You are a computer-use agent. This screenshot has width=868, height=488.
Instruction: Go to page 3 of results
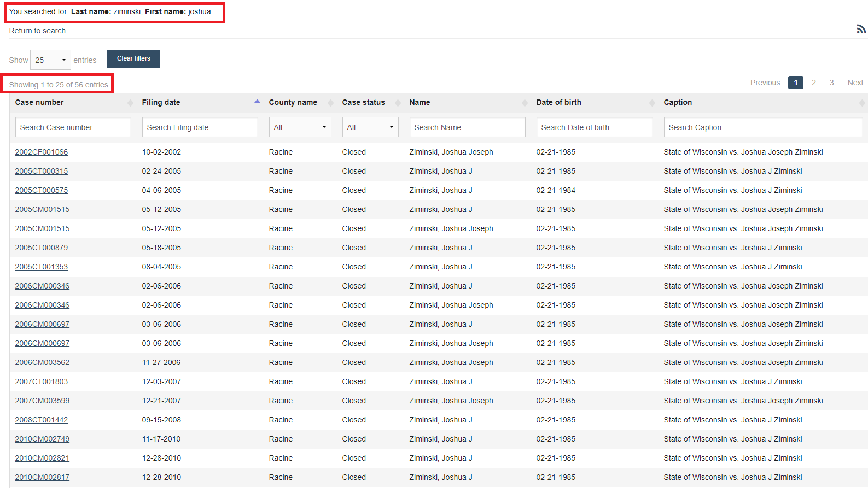point(832,83)
